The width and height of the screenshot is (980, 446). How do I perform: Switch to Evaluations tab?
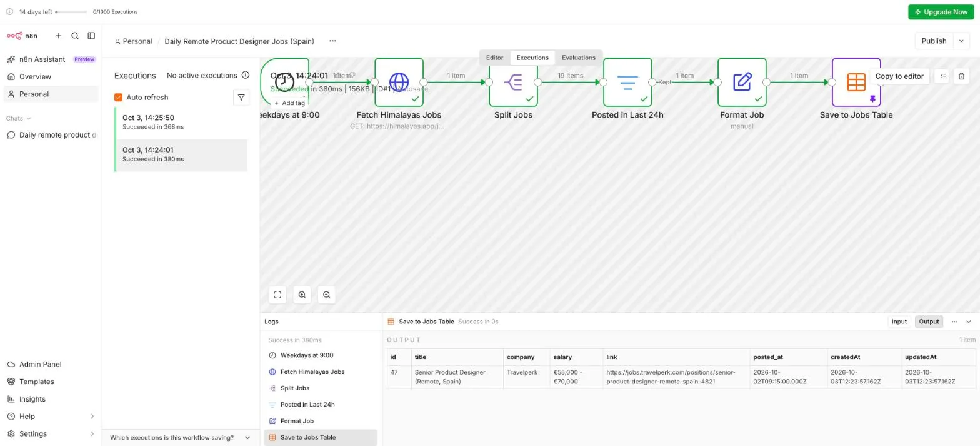point(579,58)
